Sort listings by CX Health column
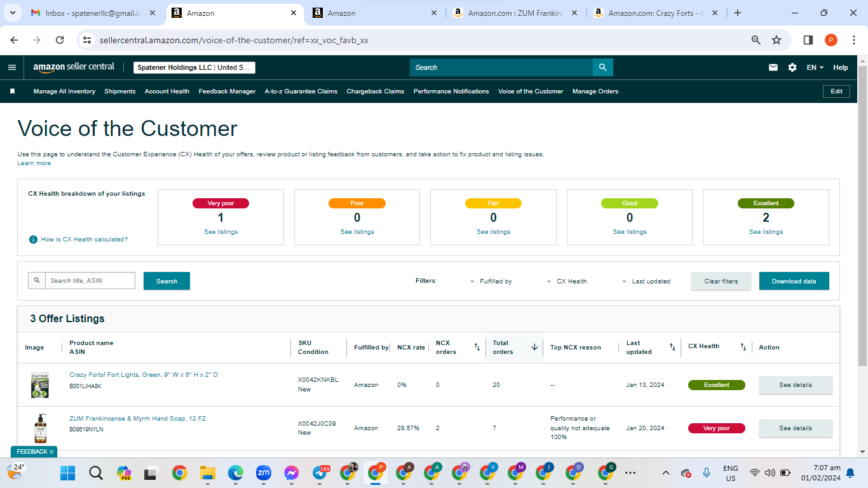The image size is (868, 488). point(743,347)
